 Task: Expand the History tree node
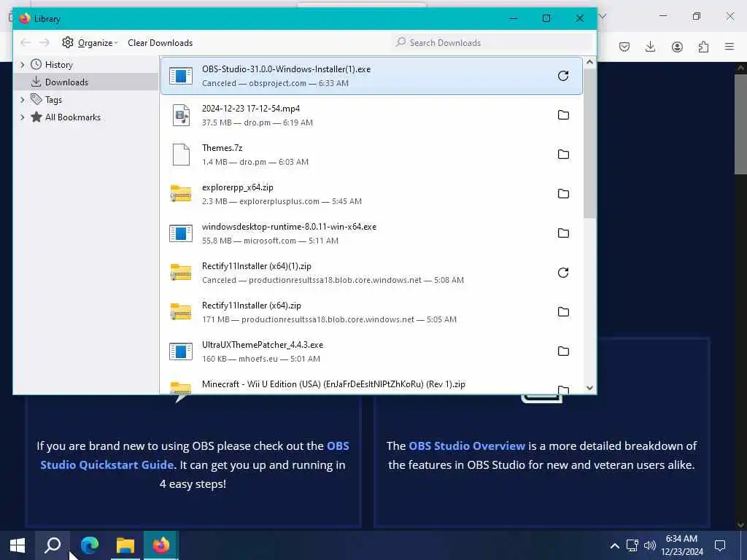[x=23, y=65]
